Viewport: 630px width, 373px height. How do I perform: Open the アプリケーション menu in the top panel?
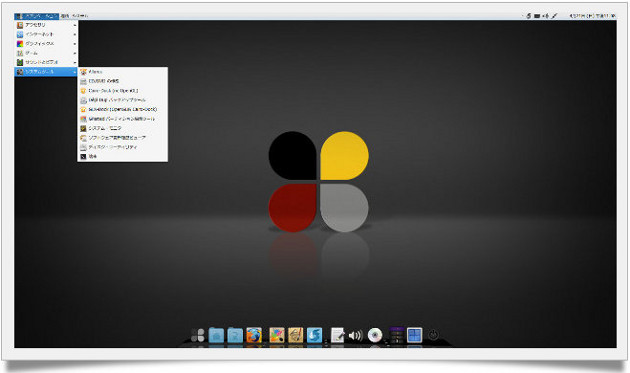coord(37,16)
